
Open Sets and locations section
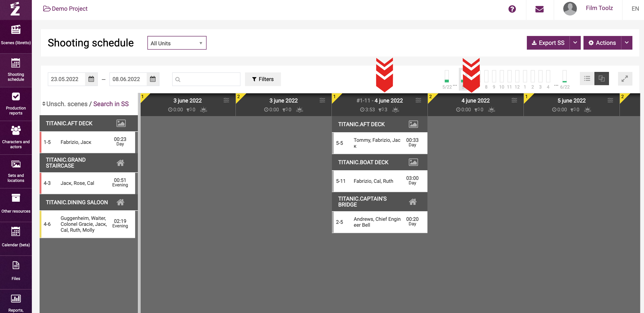pyautogui.click(x=16, y=171)
